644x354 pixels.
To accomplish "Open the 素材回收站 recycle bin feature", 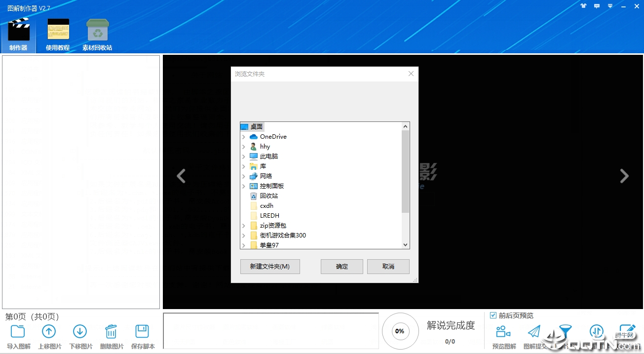I will [97, 30].
